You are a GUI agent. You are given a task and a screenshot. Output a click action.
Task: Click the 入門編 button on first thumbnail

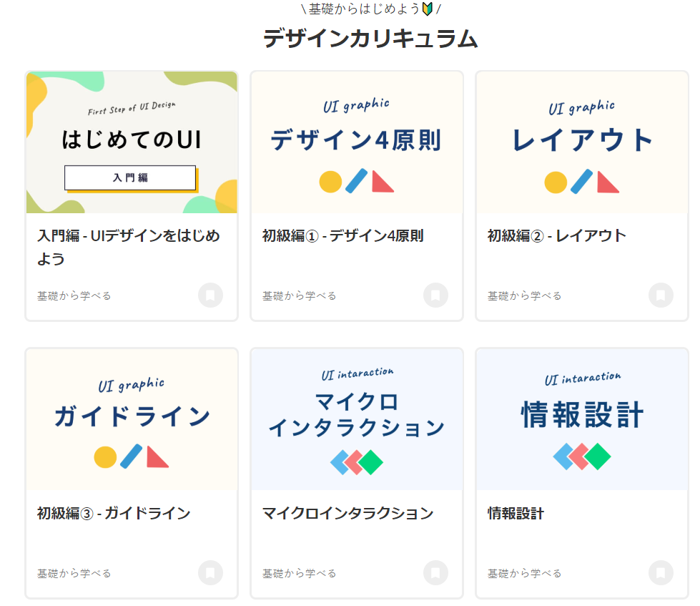[x=130, y=177]
